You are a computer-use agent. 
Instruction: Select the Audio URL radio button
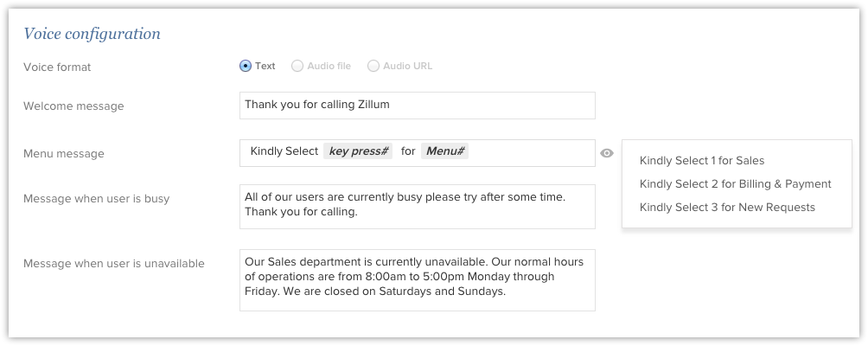click(373, 66)
